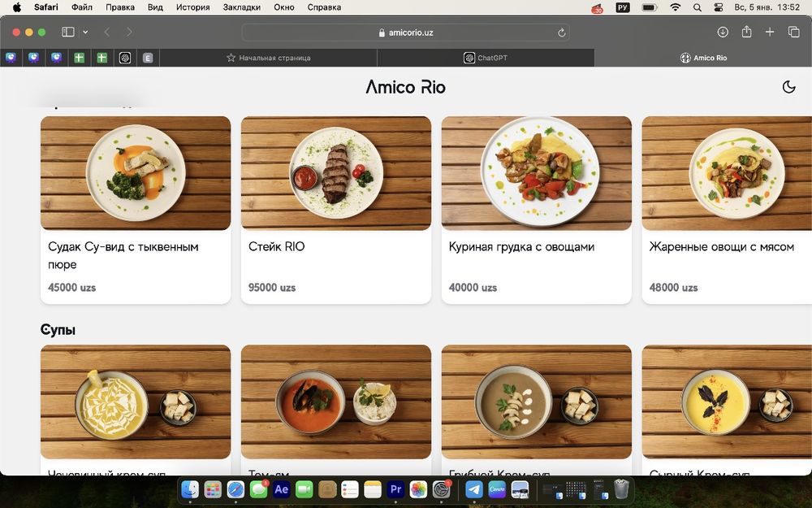The width and height of the screenshot is (812, 508).
Task: Select the Amico Rio tab
Action: tap(703, 58)
